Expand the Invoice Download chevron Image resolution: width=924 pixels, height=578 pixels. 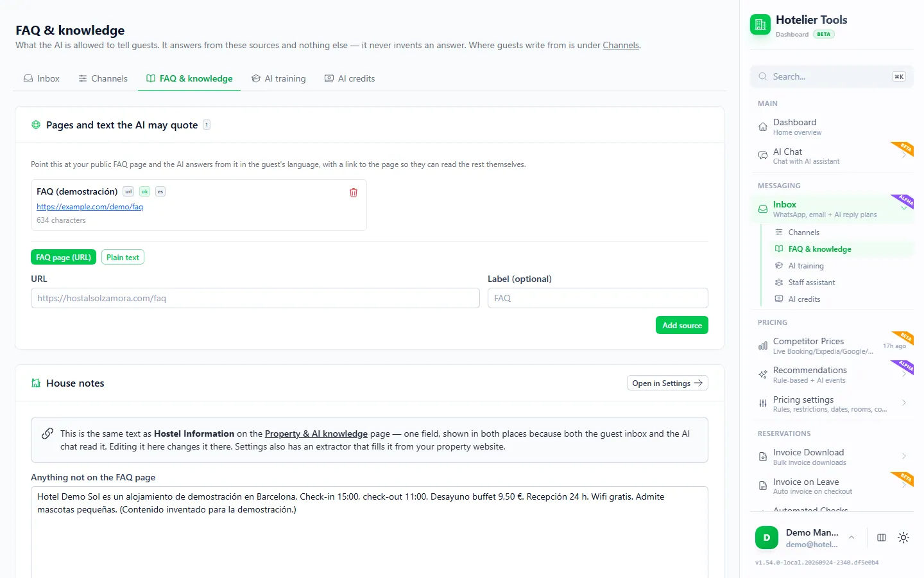click(903, 457)
